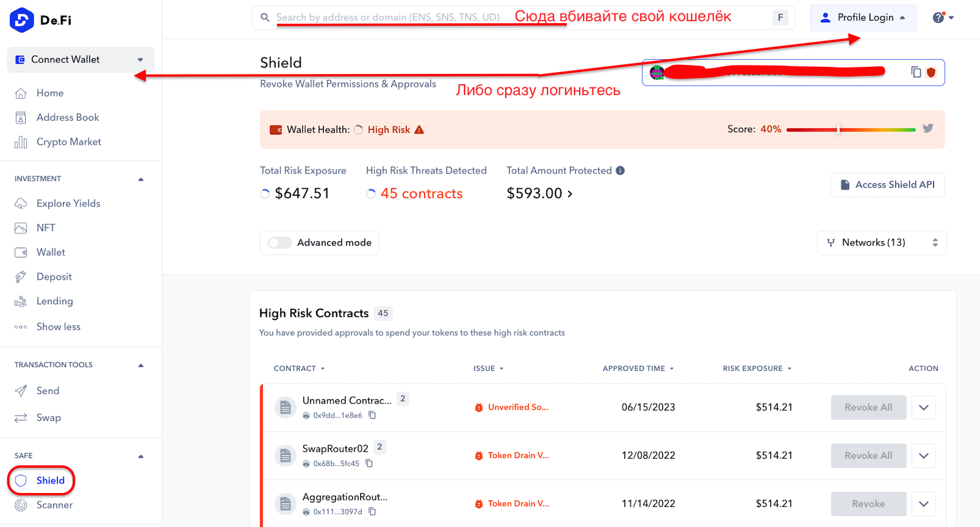Image resolution: width=980 pixels, height=527 pixels.
Task: Click Revoke All for SwapRouter02
Action: point(868,456)
